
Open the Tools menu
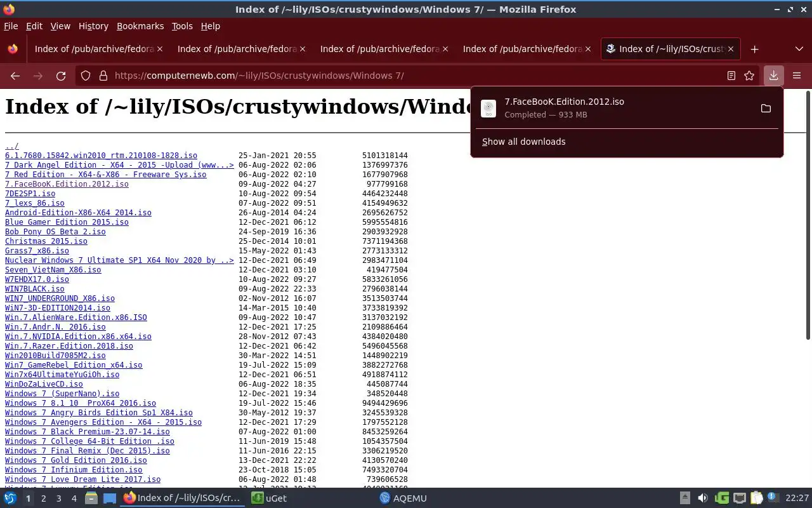pyautogui.click(x=182, y=26)
